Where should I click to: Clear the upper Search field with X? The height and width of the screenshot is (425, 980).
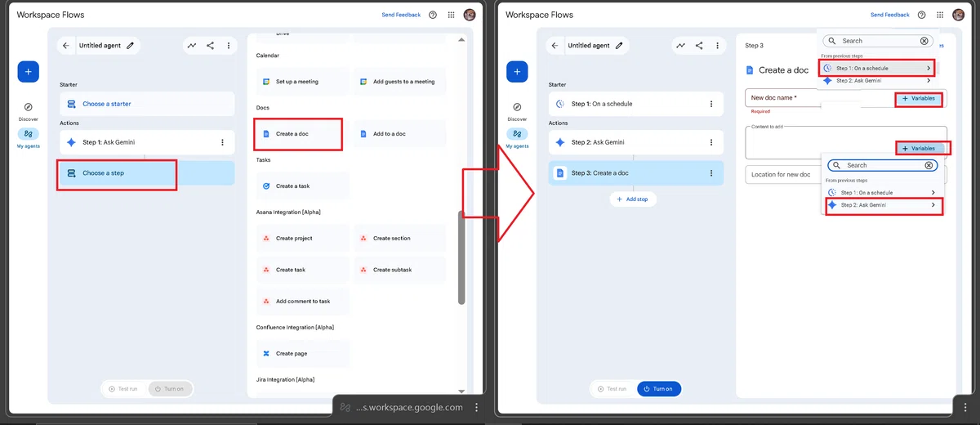[924, 41]
